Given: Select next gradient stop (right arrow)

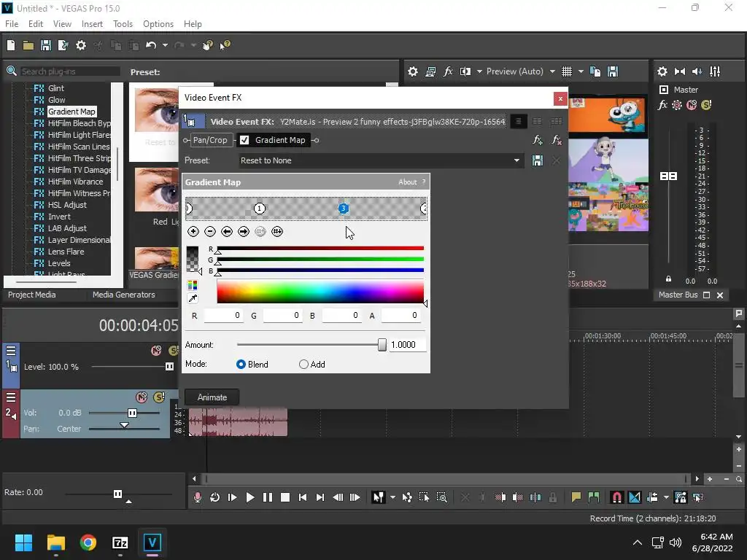Looking at the screenshot, I should pos(244,231).
